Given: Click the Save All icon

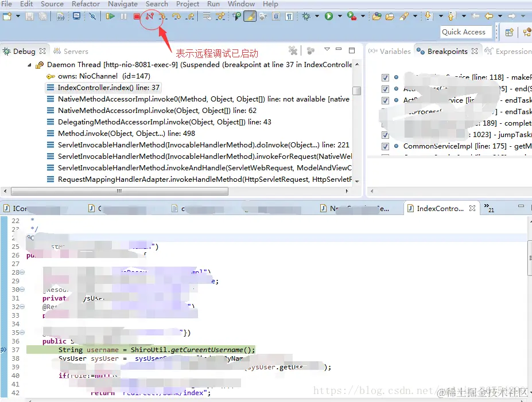Looking at the screenshot, I should (x=42, y=16).
